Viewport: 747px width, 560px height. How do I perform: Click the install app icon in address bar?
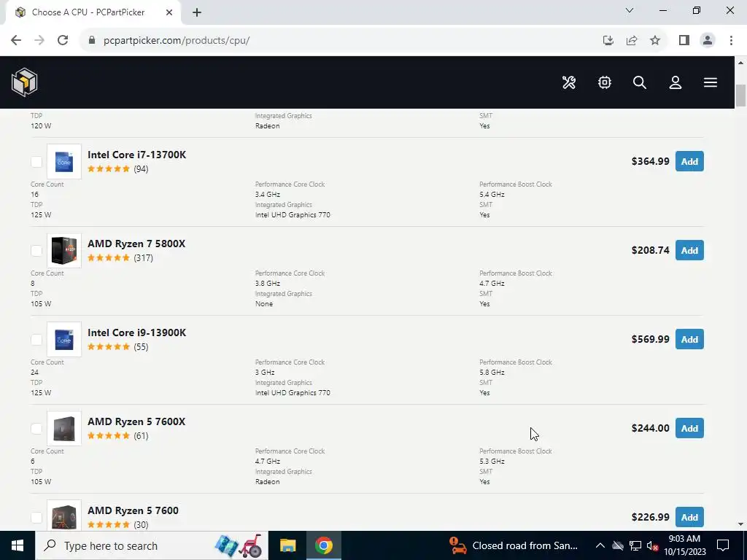coord(608,40)
